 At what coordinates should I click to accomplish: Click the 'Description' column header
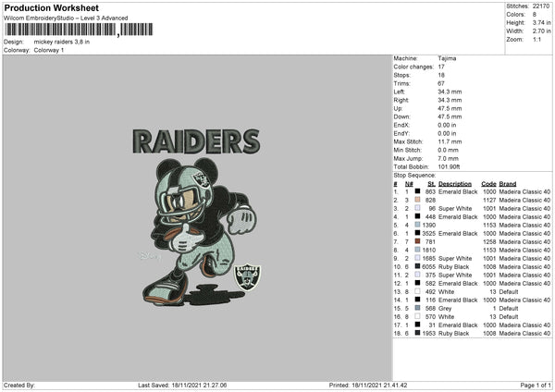(455, 184)
